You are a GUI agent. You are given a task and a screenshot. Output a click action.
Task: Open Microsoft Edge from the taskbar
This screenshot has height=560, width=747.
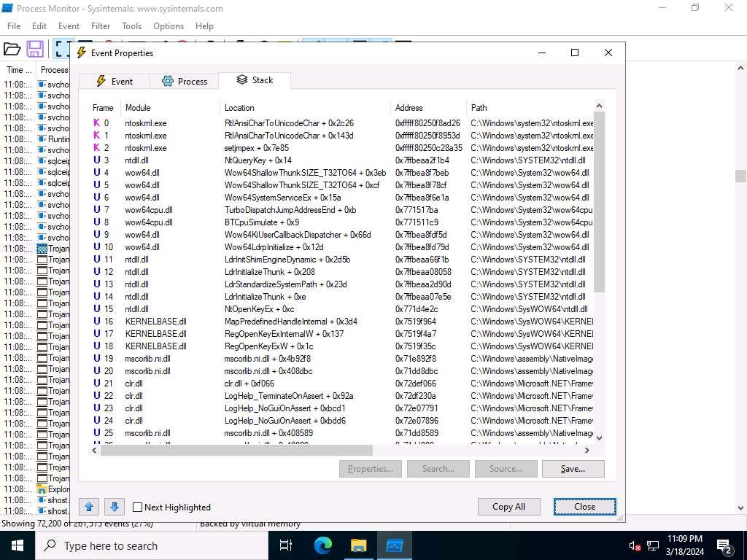coord(322,545)
